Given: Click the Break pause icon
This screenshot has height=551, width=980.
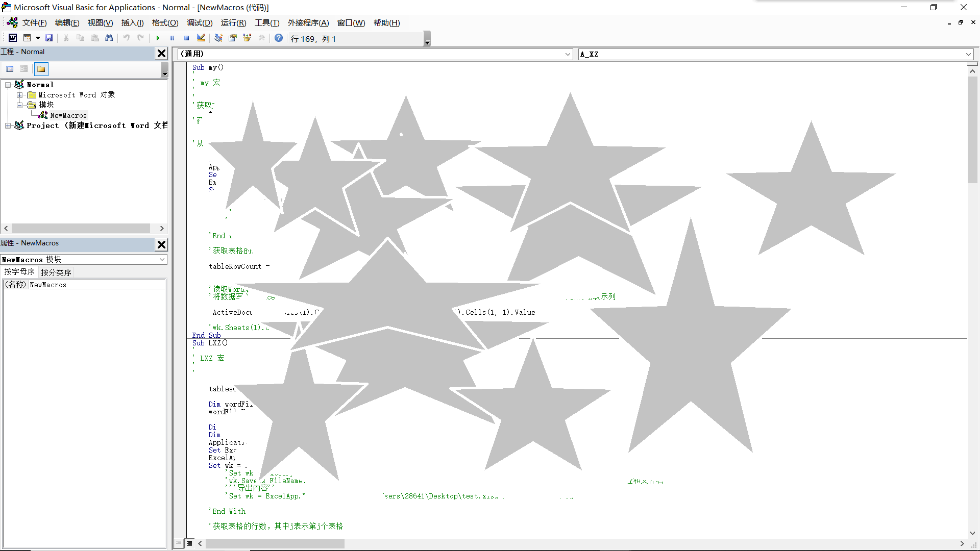Looking at the screenshot, I should 172,38.
